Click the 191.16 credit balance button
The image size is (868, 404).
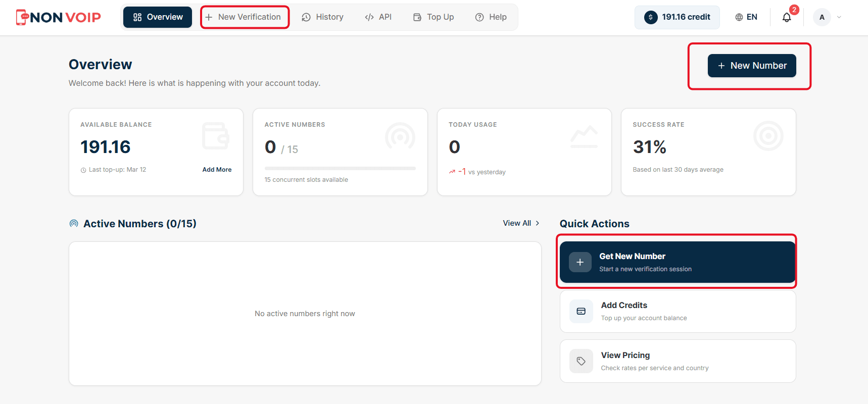(677, 17)
